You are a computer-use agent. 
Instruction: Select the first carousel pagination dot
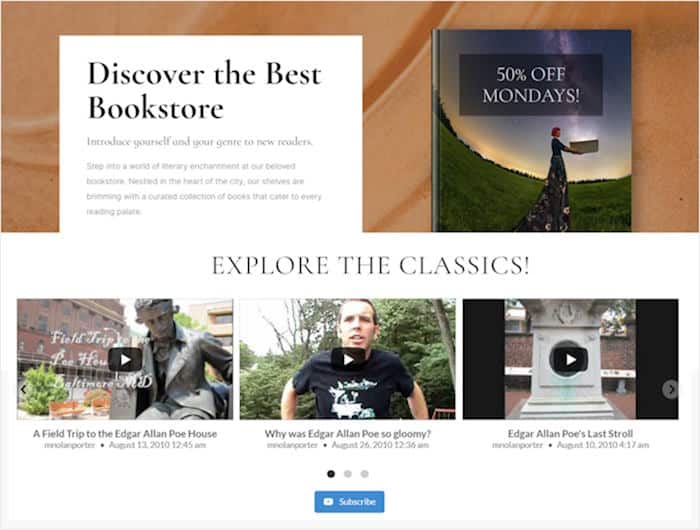coord(331,474)
